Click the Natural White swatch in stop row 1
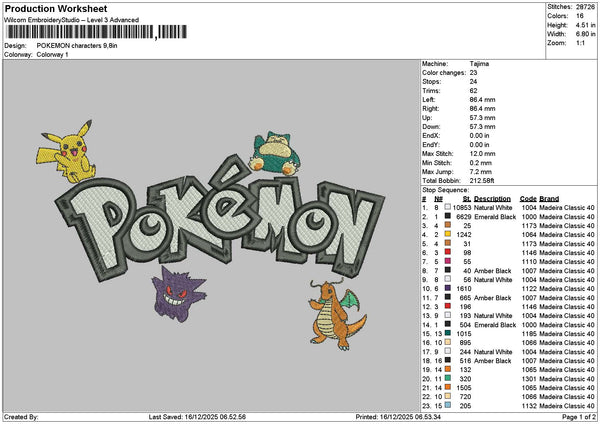The image size is (600, 424). click(447, 207)
